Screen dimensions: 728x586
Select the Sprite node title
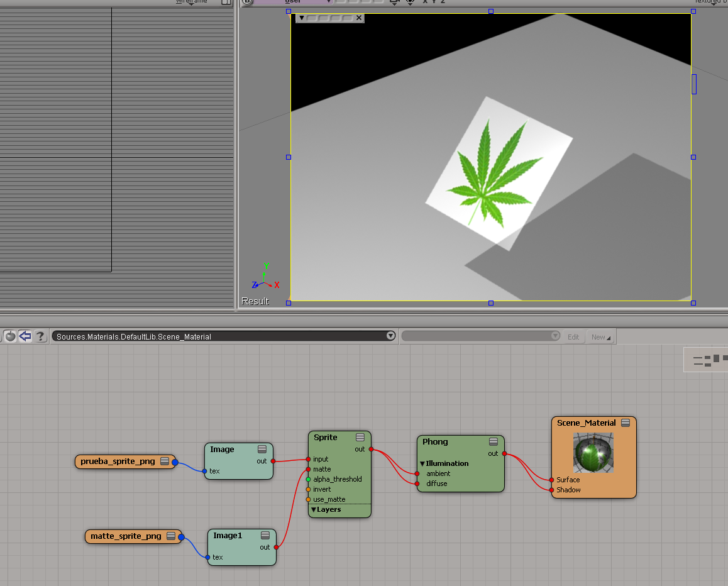[x=326, y=438]
